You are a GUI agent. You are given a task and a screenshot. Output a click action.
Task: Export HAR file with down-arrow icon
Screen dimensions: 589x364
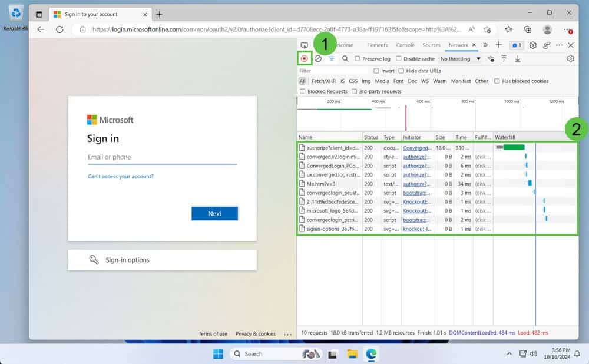518,58
